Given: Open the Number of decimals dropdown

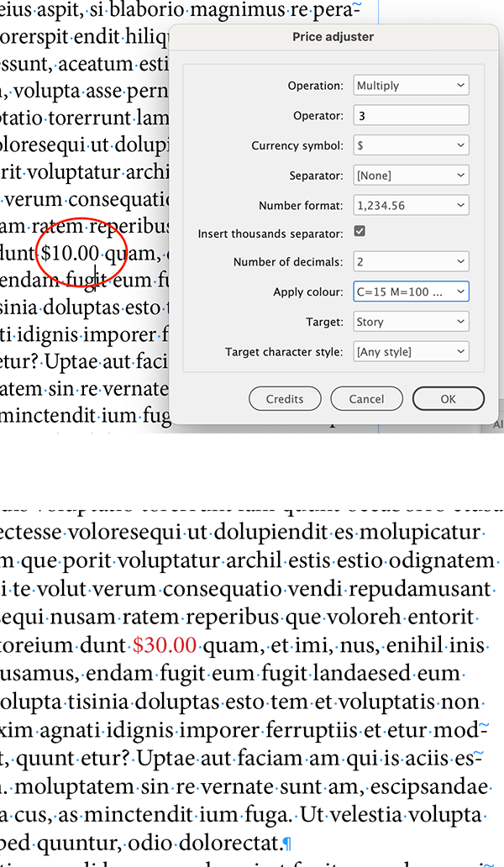Looking at the screenshot, I should coord(411,261).
